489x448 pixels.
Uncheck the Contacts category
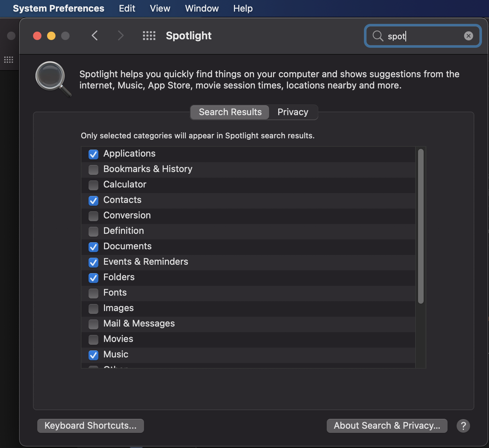[93, 200]
